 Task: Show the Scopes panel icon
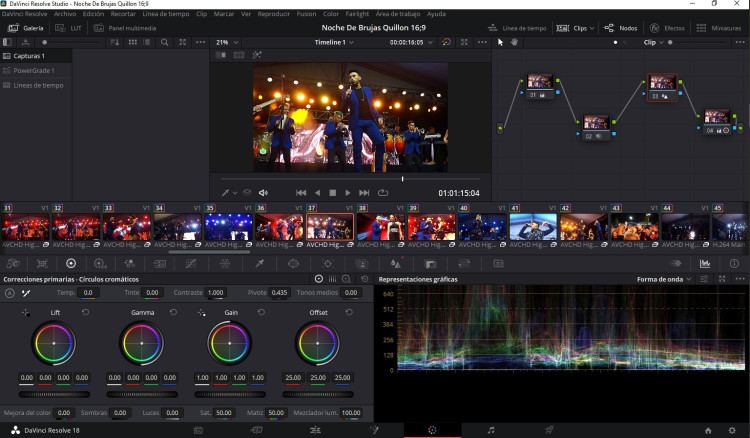click(x=705, y=263)
